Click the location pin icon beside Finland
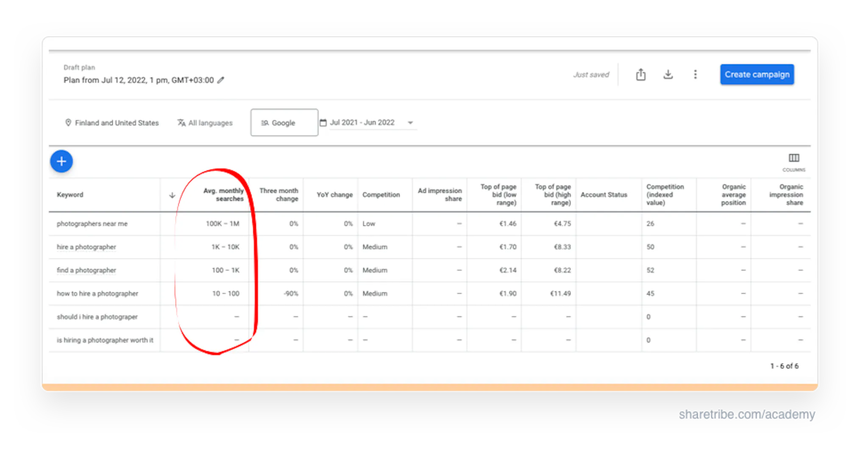 point(69,123)
